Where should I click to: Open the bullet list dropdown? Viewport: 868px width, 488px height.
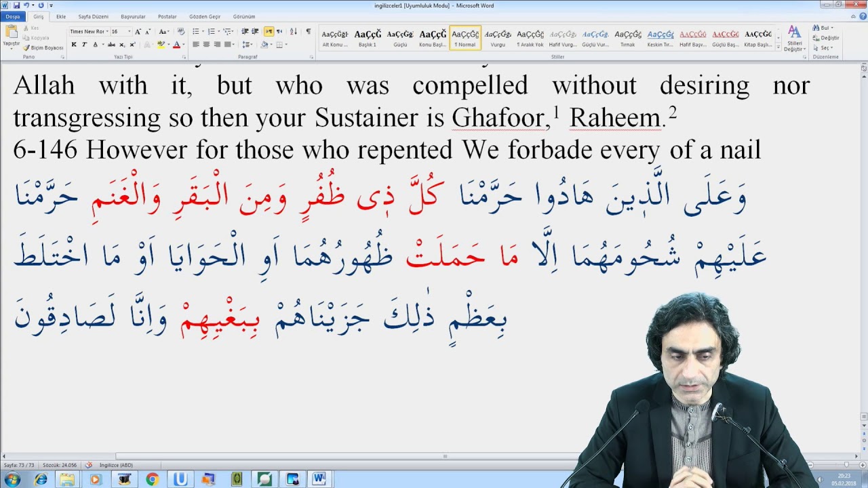click(x=203, y=31)
